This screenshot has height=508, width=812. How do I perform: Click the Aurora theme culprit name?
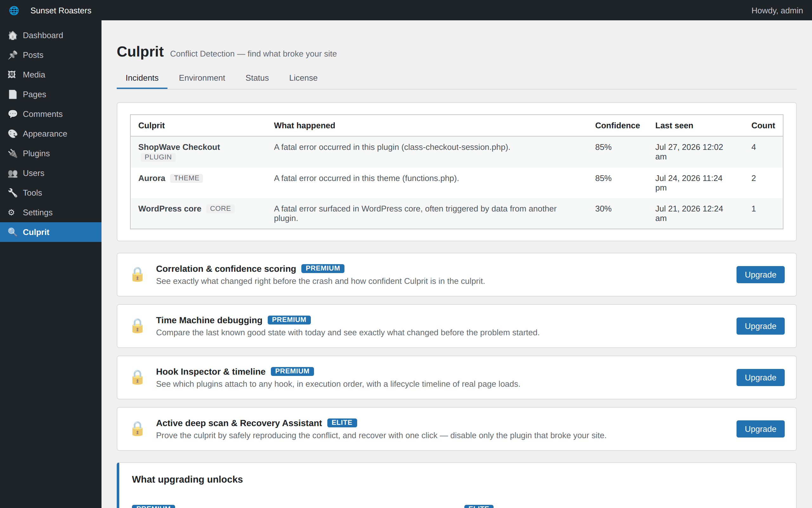pos(152,178)
